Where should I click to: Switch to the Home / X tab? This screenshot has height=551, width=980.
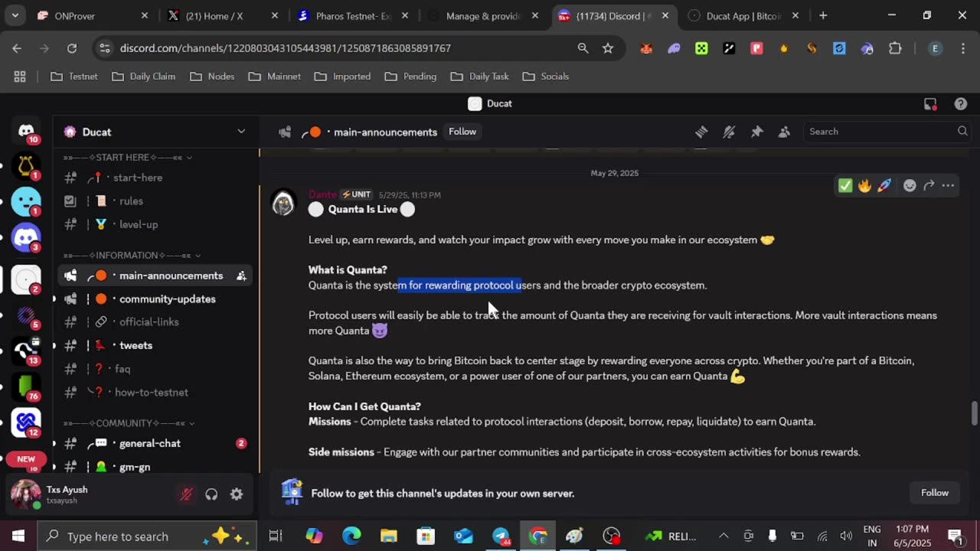223,15
